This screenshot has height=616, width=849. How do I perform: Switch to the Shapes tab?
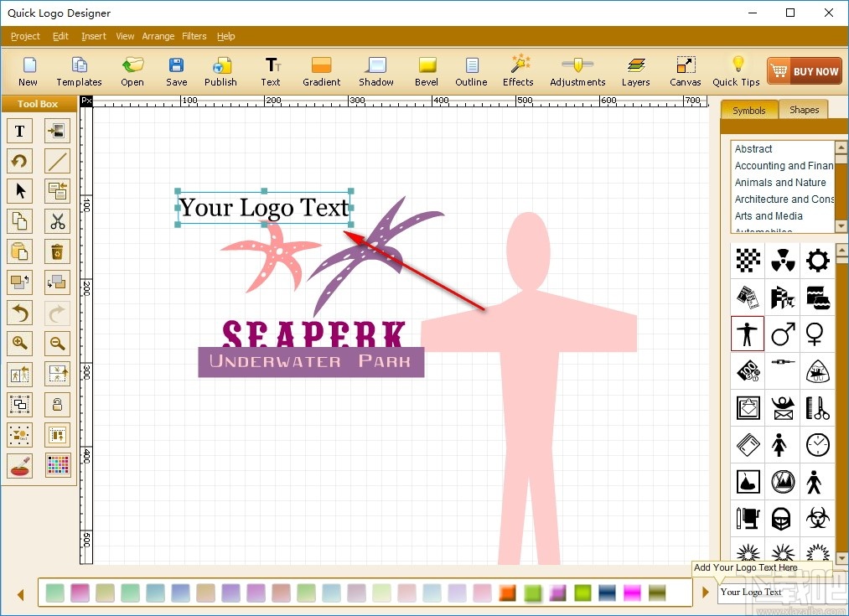pyautogui.click(x=804, y=110)
